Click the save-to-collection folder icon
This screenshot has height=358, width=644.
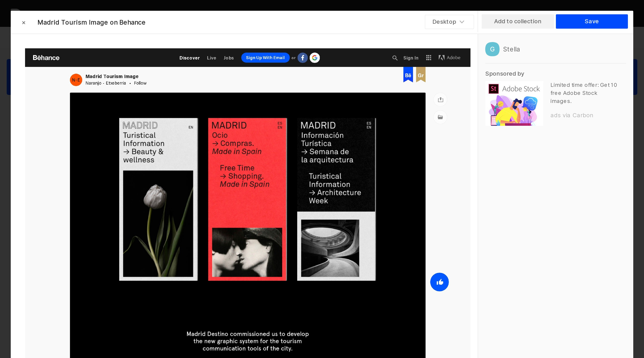[x=440, y=117]
